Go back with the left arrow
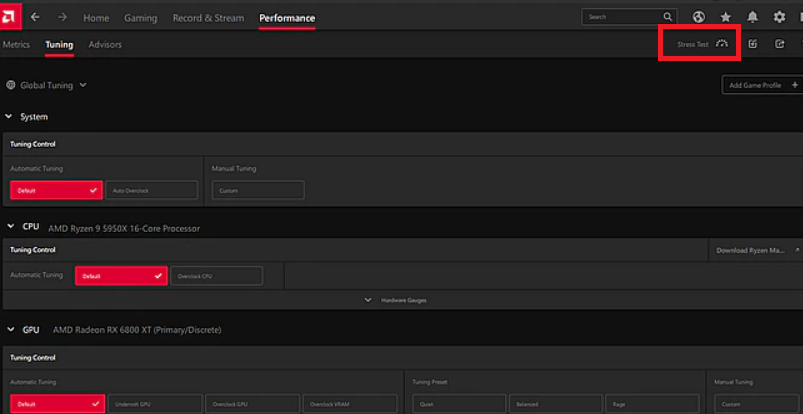The width and height of the screenshot is (803, 414). [35, 17]
